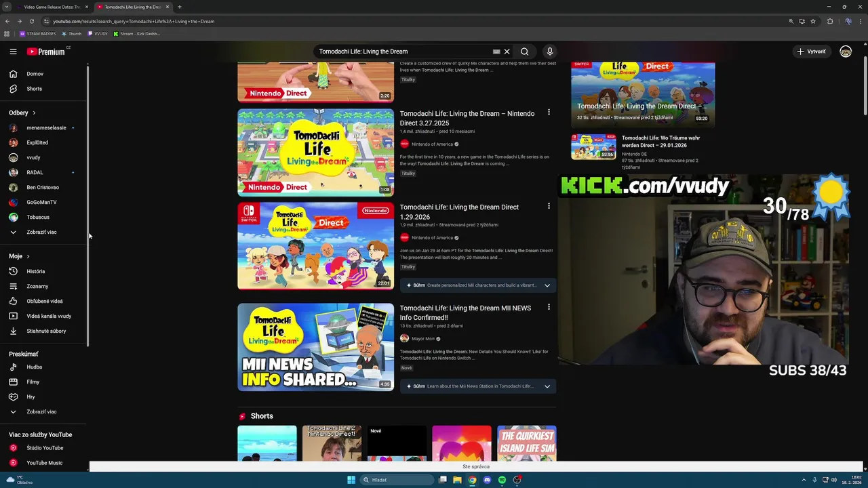Open Chrome three-dot menu
The image size is (868, 488).
pyautogui.click(x=860, y=21)
